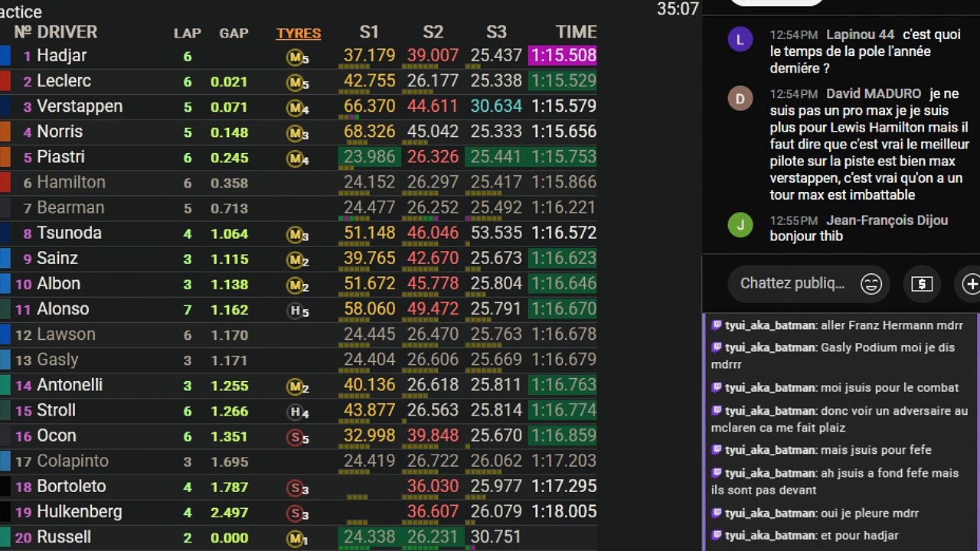Click Bortoleto's 1:17.295 lap time
This screenshot has height=551, width=980.
(563, 486)
